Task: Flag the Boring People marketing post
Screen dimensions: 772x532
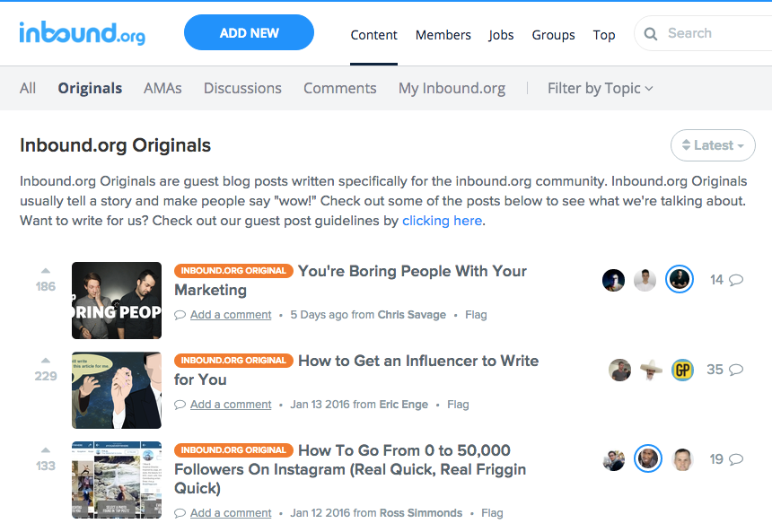Action: (x=476, y=315)
